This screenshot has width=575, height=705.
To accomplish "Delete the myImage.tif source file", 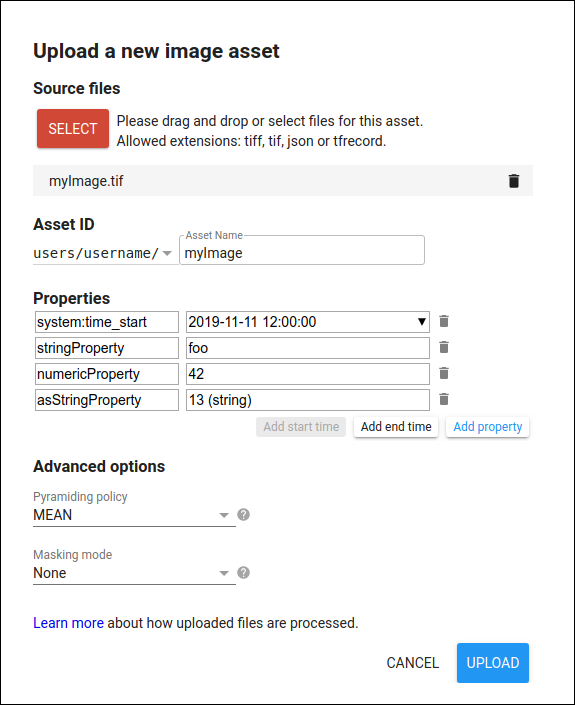I will 513,181.
